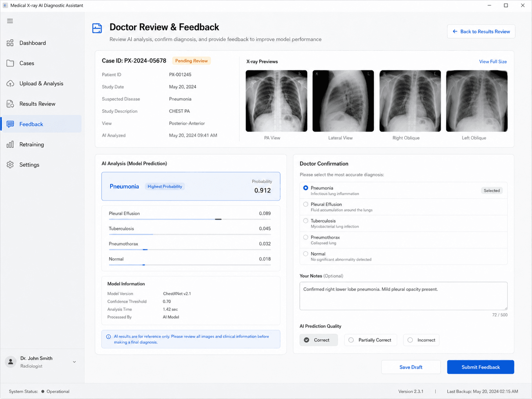532x399 pixels.
Task: Click the Feedback chat icon
Action: (10, 124)
